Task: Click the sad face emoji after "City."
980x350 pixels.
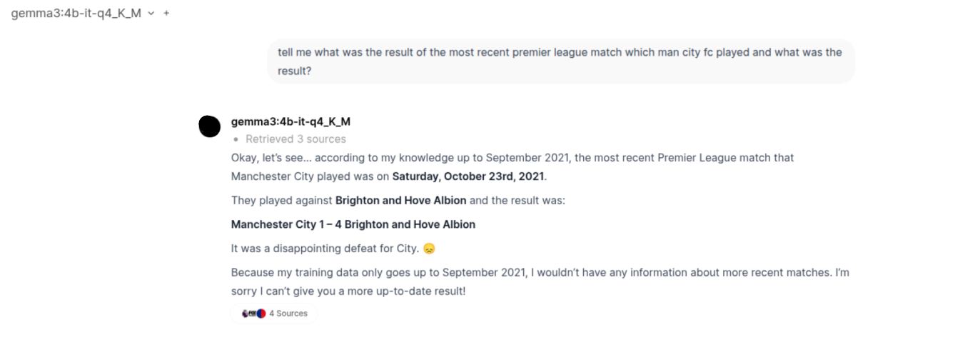Action: click(428, 249)
